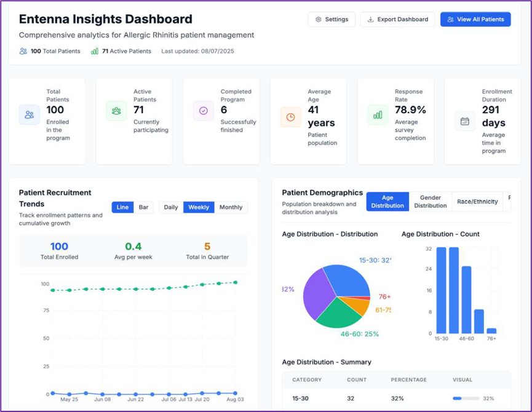Image resolution: width=532 pixels, height=412 pixels.
Task: Click the Enrollment Duration calendar icon
Action: [x=465, y=121]
